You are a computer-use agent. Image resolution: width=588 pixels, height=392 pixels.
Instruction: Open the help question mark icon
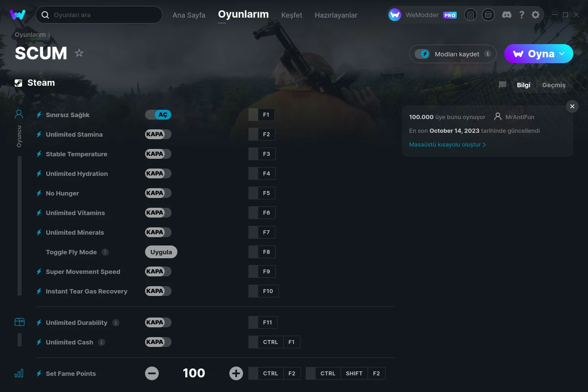[521, 15]
